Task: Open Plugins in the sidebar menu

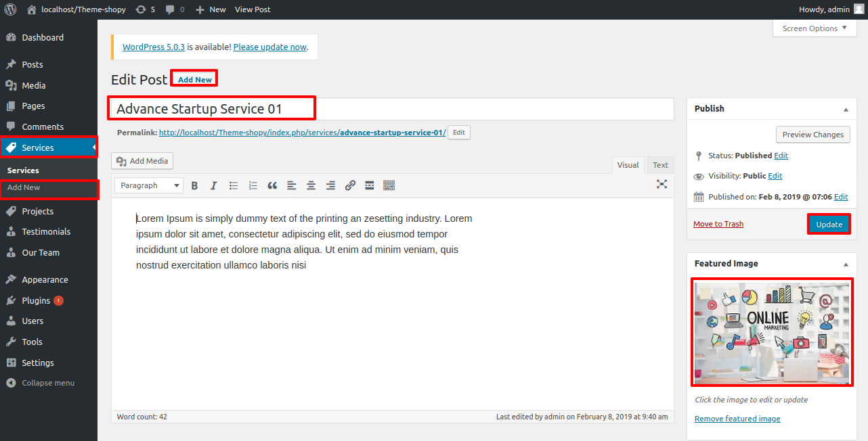Action: click(x=36, y=300)
